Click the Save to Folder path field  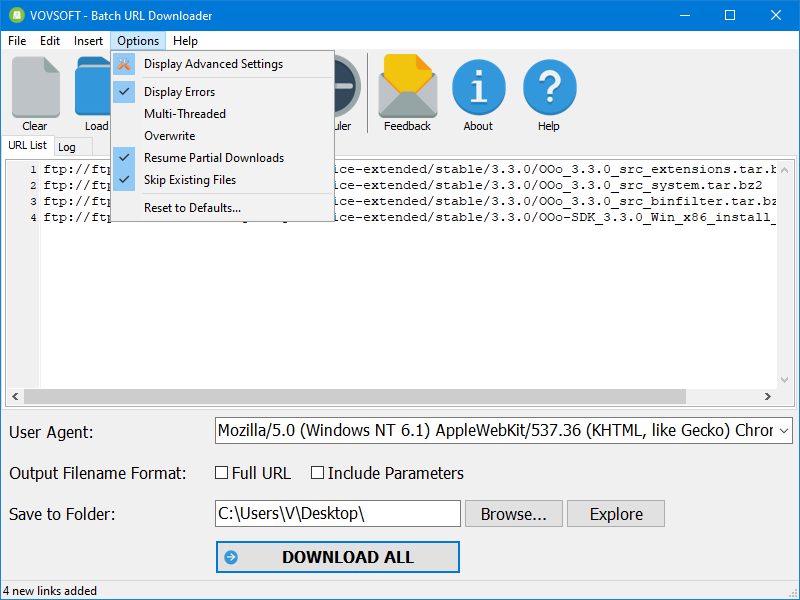point(338,513)
